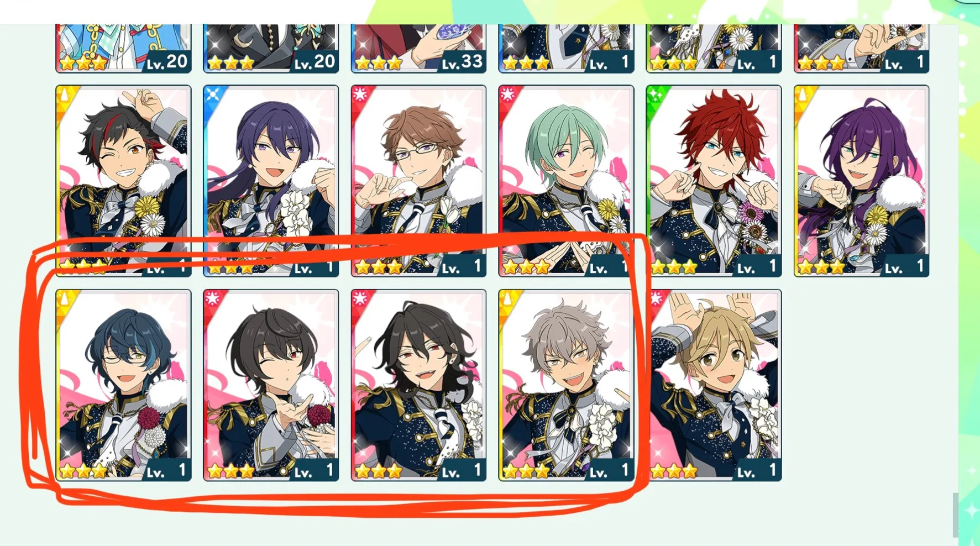Screen dimensions: 980x546
Task: Select the blonde character with raised hands
Action: pos(714,385)
